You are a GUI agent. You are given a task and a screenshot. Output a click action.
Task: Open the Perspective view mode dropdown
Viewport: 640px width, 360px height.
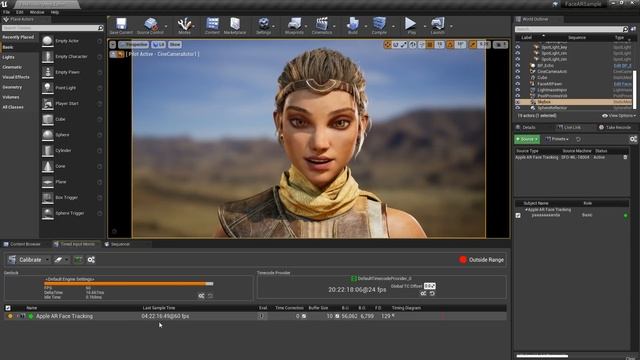tap(133, 44)
